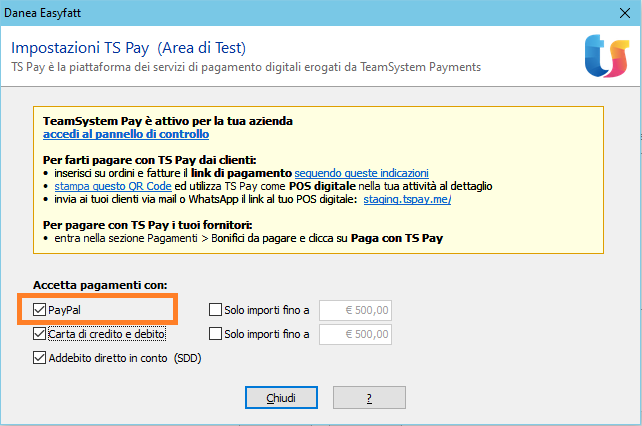Open staging.tspay.me link
The image size is (642, 426).
(407, 199)
